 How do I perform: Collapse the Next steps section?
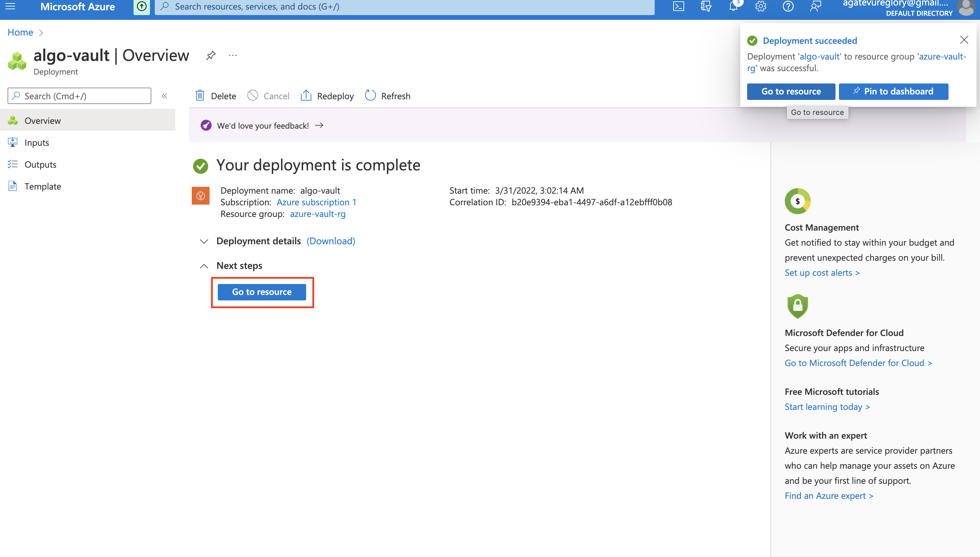(x=204, y=266)
